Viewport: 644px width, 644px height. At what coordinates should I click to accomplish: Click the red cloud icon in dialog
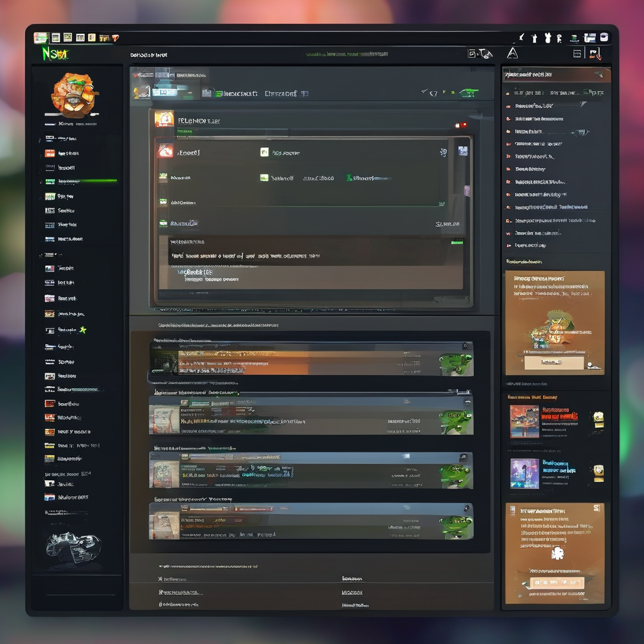[165, 151]
